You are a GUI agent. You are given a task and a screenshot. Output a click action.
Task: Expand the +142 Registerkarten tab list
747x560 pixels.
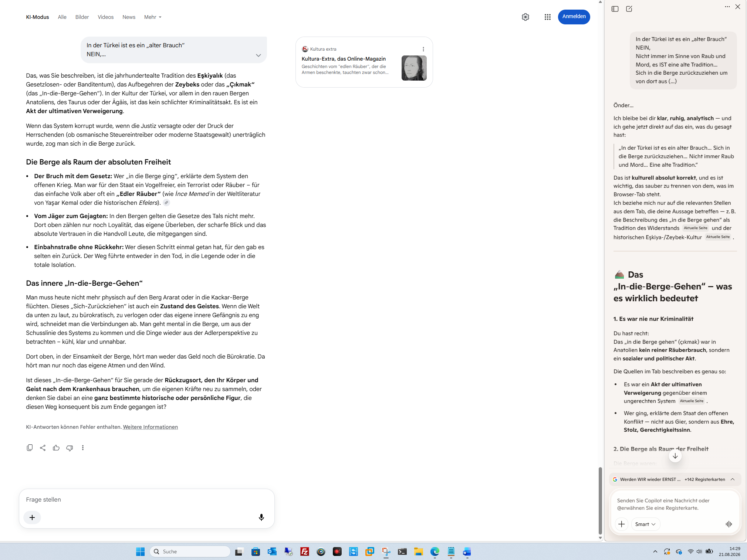pyautogui.click(x=733, y=479)
